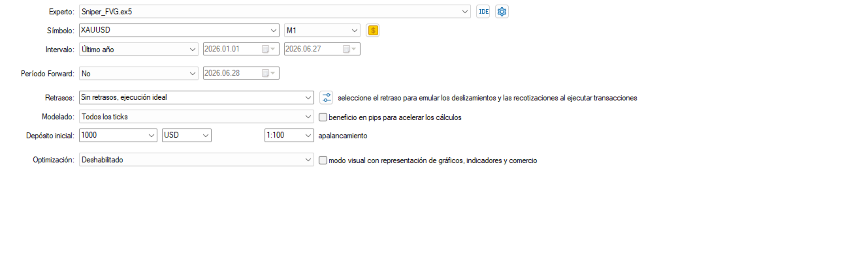Expand the Modelado Todos los ticks dropdown
868x257 pixels.
tap(308, 117)
